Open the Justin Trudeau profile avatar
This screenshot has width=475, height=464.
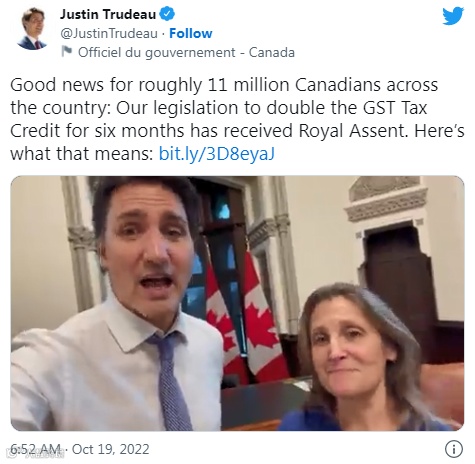(x=33, y=29)
